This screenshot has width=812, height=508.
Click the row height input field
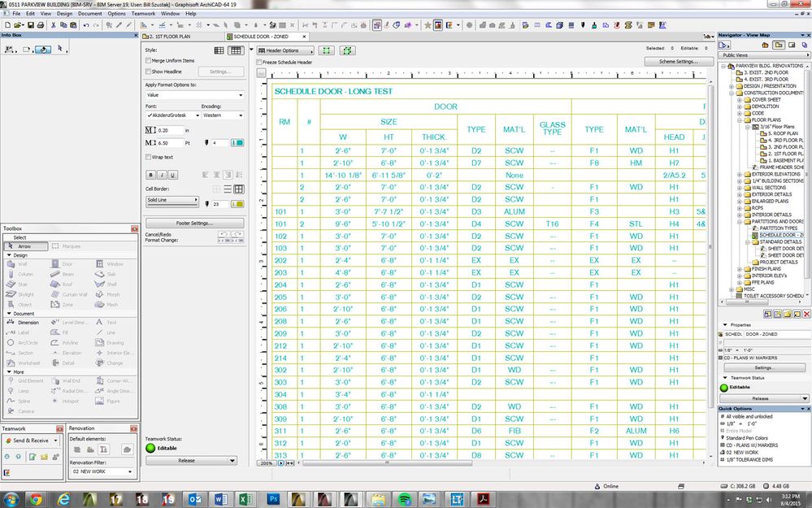pos(170,130)
